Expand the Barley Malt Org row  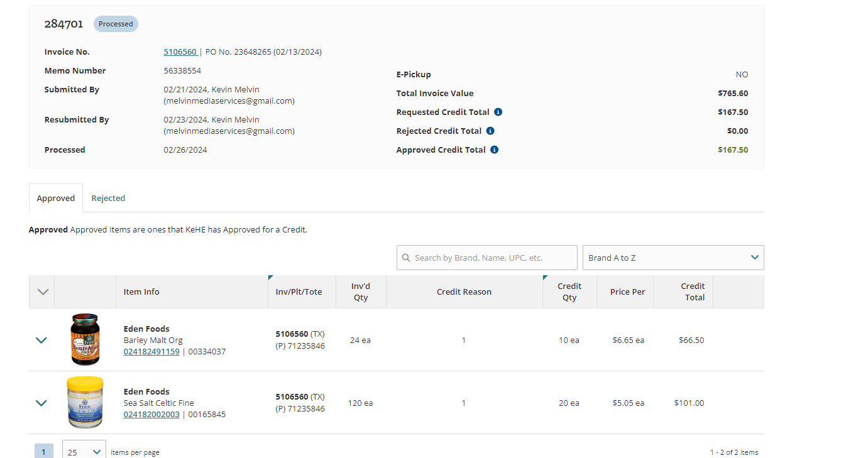click(x=41, y=340)
